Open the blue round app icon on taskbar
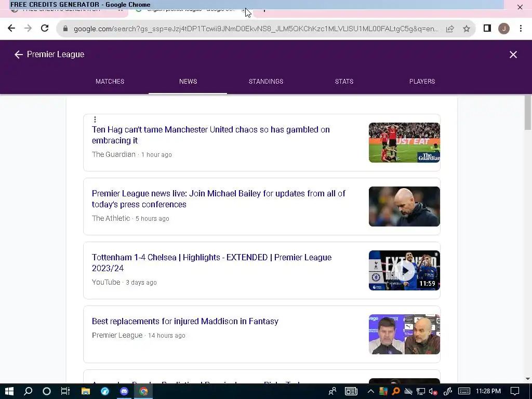 pyautogui.click(x=105, y=391)
